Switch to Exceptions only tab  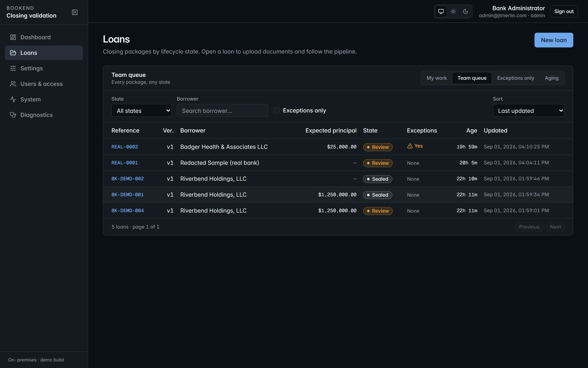tap(515, 78)
